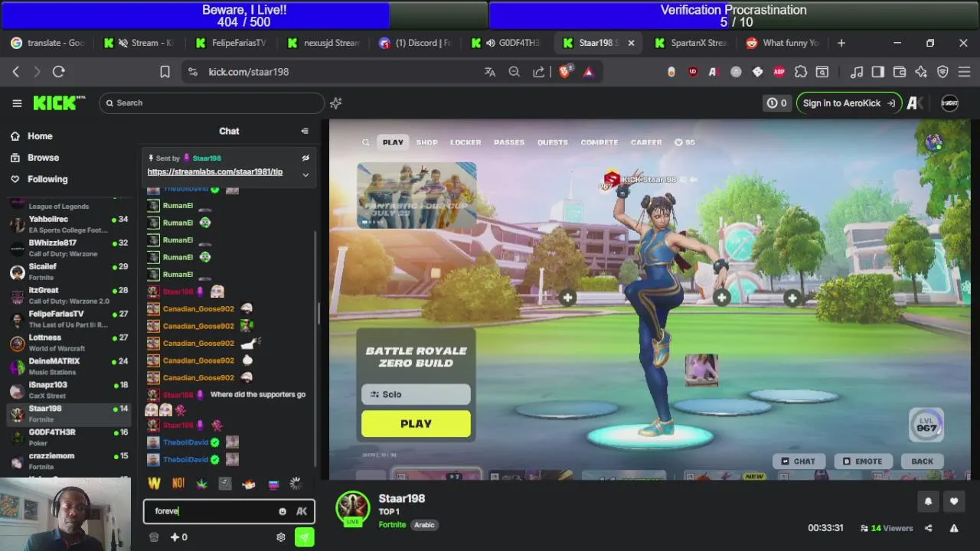Switch to SpartanX Stream tab

pyautogui.click(x=691, y=43)
